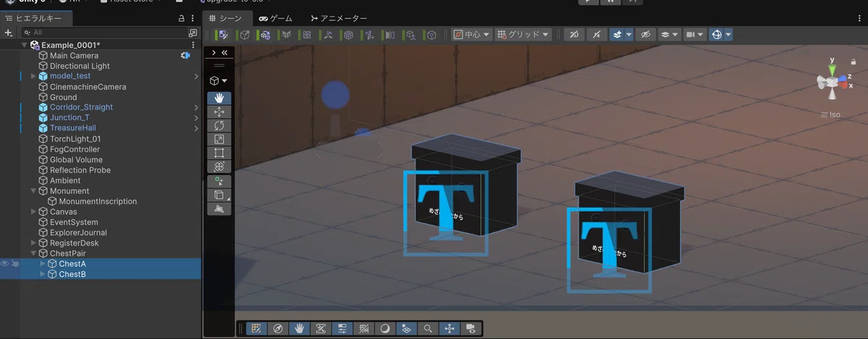Toggle picking hand icon of ChestA row
The height and width of the screenshot is (339, 868).
click(14, 264)
